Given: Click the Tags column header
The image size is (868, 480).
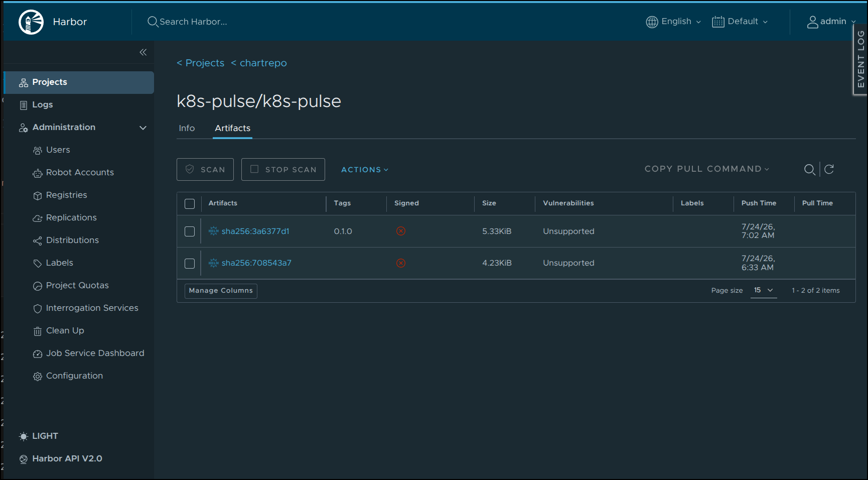Looking at the screenshot, I should tap(342, 203).
